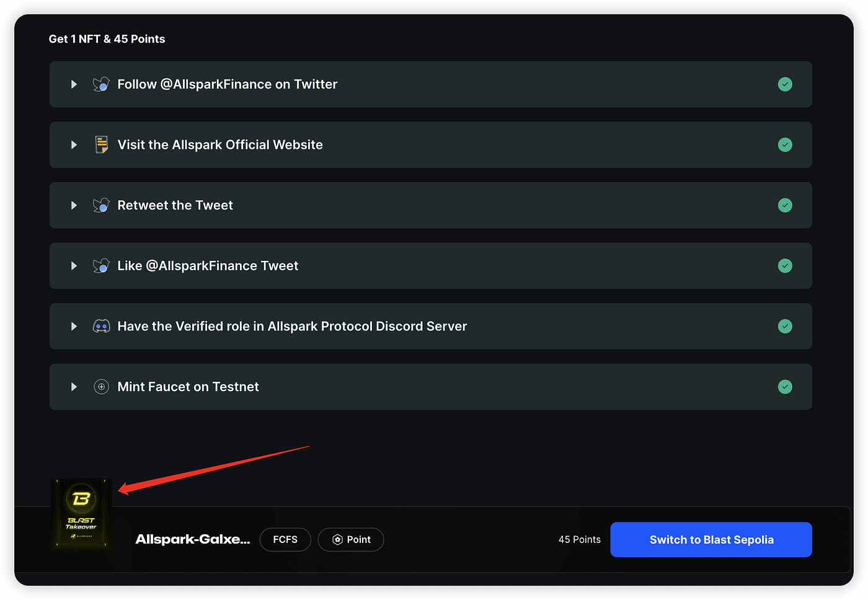
Task: Click the 45 Points reward text
Action: 580,540
